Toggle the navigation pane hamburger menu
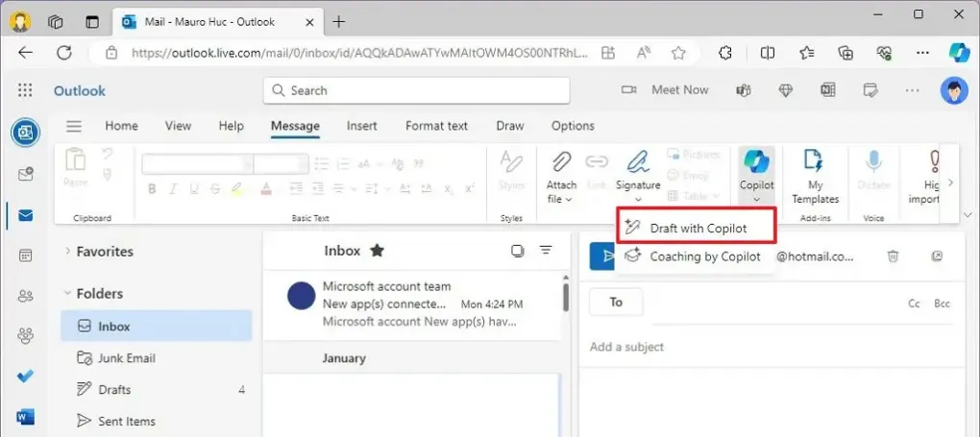980x437 pixels. (x=74, y=126)
